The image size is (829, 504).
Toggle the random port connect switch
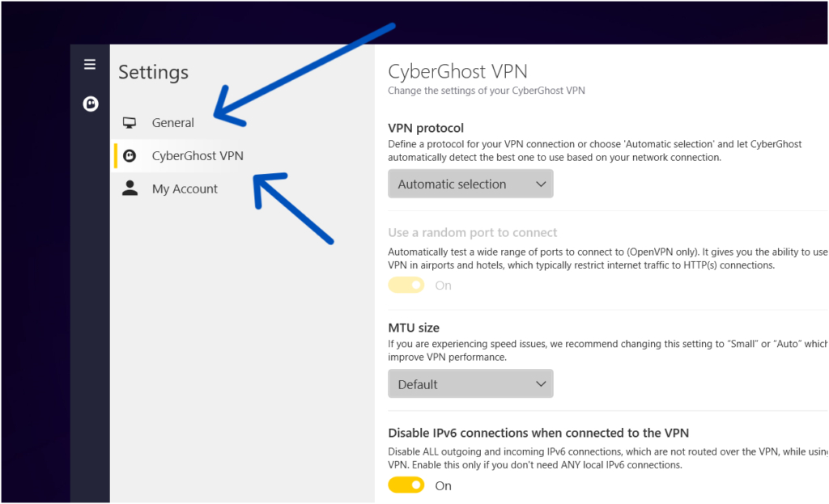pyautogui.click(x=406, y=285)
